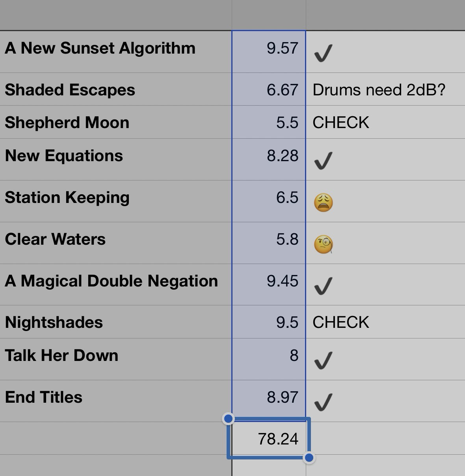Click the checkmark beside A Magical Double Negation
Screen dimensions: 465x476
[x=323, y=286]
